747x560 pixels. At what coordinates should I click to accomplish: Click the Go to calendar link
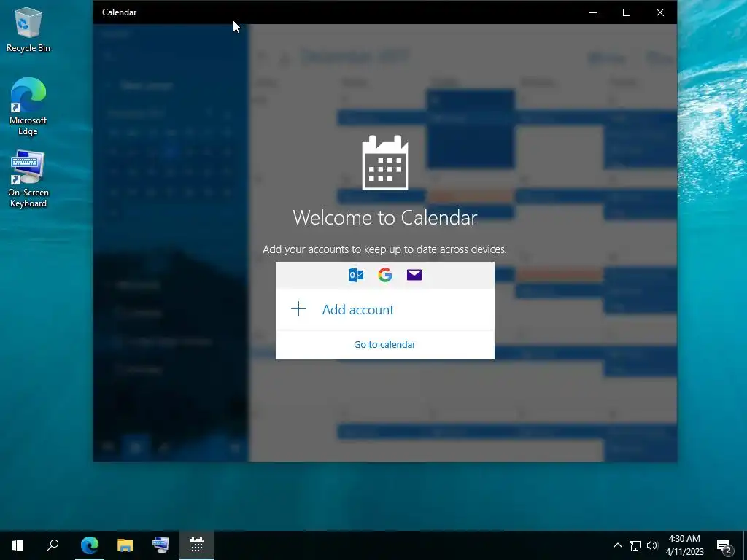[x=385, y=344]
